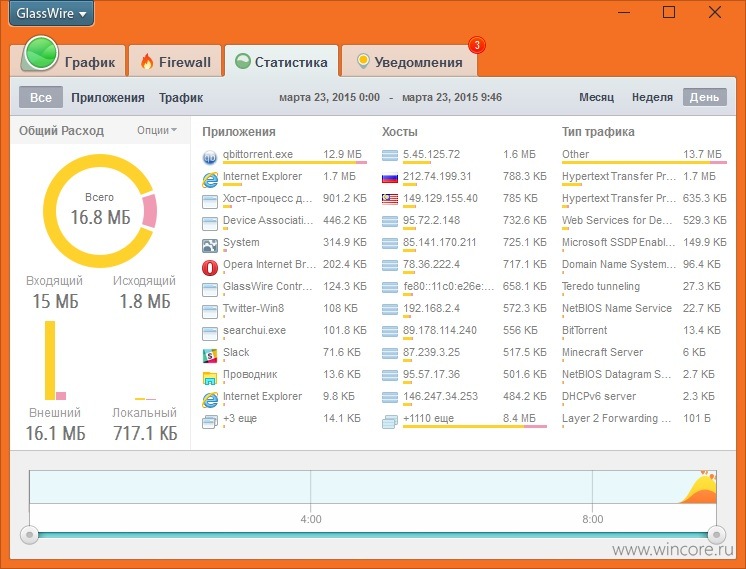Click the host icon for 95.72.2.148
The height and width of the screenshot is (569, 746).
pyautogui.click(x=390, y=222)
